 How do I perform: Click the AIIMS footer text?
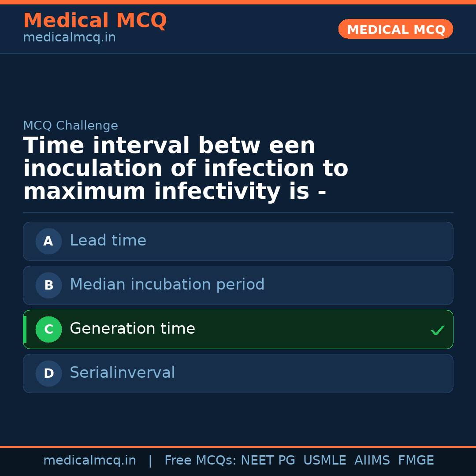pos(372,461)
